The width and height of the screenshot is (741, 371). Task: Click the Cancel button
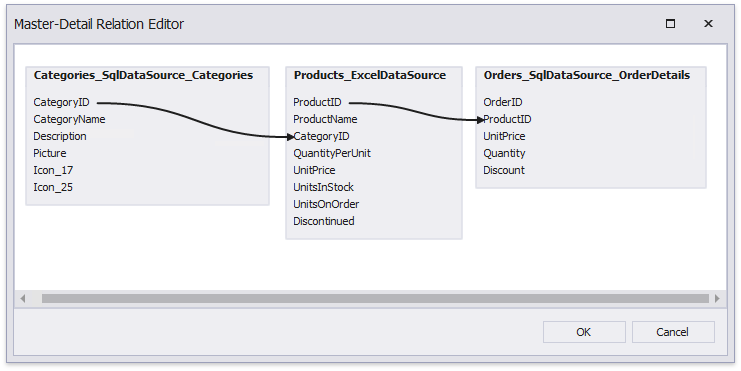(673, 332)
